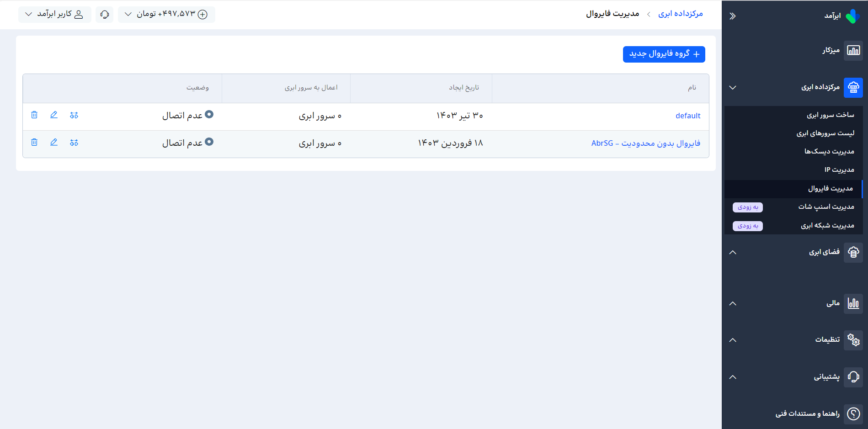Viewport: 868px width, 429px height.
Task: Click the میزکار sidebar label
Action: pos(831,50)
